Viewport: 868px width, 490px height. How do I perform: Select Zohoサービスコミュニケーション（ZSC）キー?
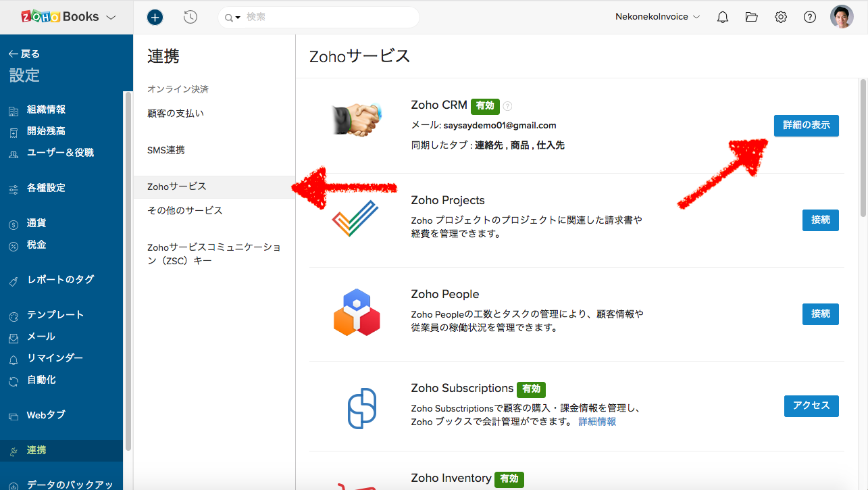(x=214, y=253)
